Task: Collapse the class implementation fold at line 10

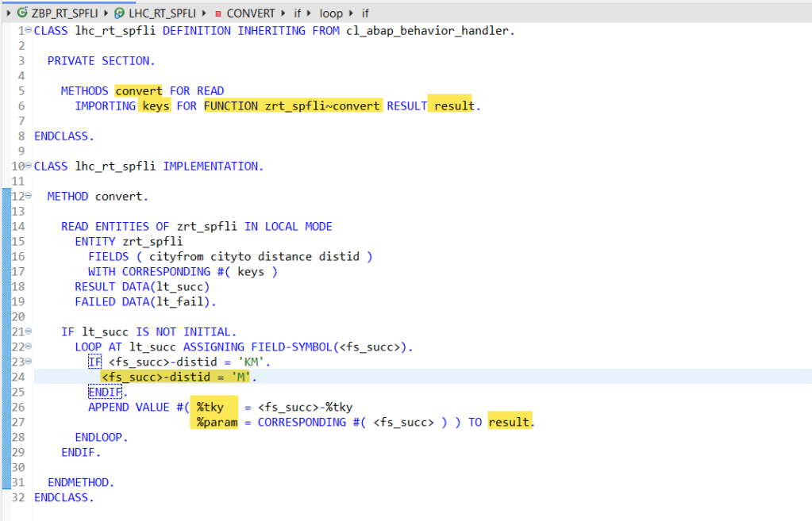Action: [x=29, y=167]
